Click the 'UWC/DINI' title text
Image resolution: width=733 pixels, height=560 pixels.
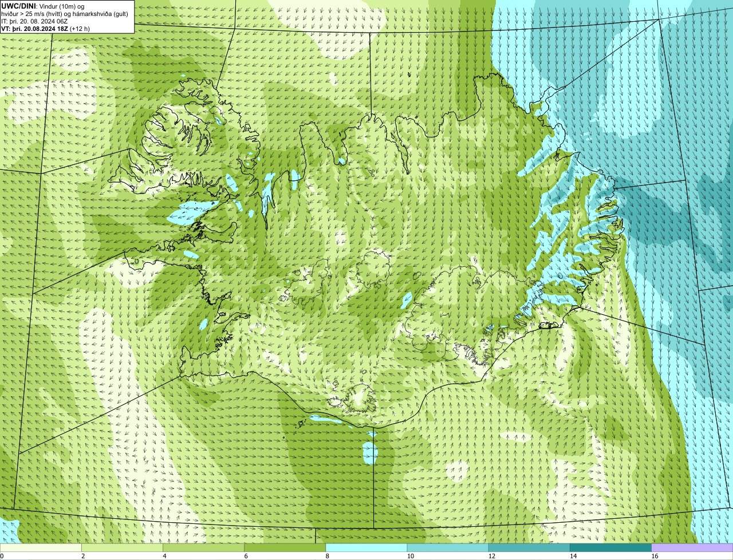pos(18,6)
